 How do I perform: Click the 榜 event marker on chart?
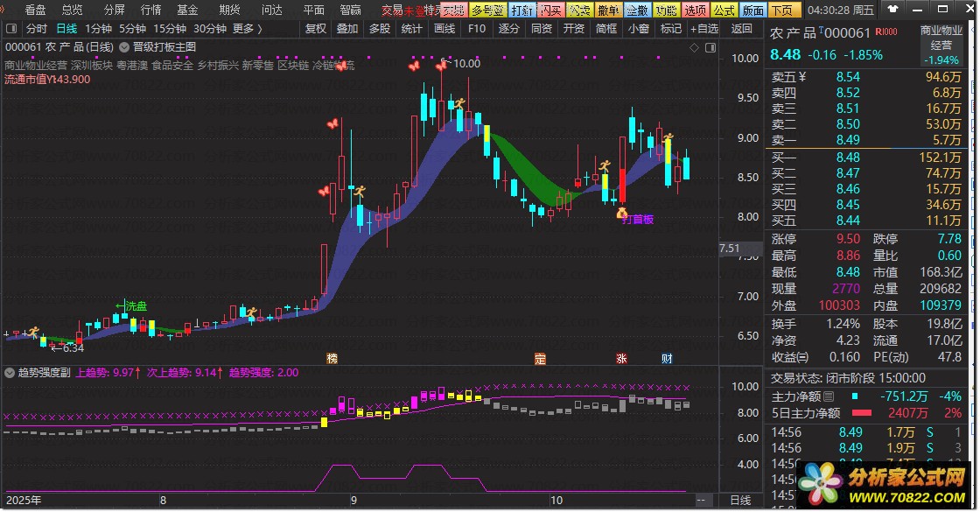[332, 358]
